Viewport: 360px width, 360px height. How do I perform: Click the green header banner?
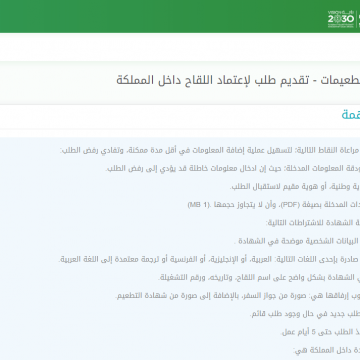click(180, 16)
